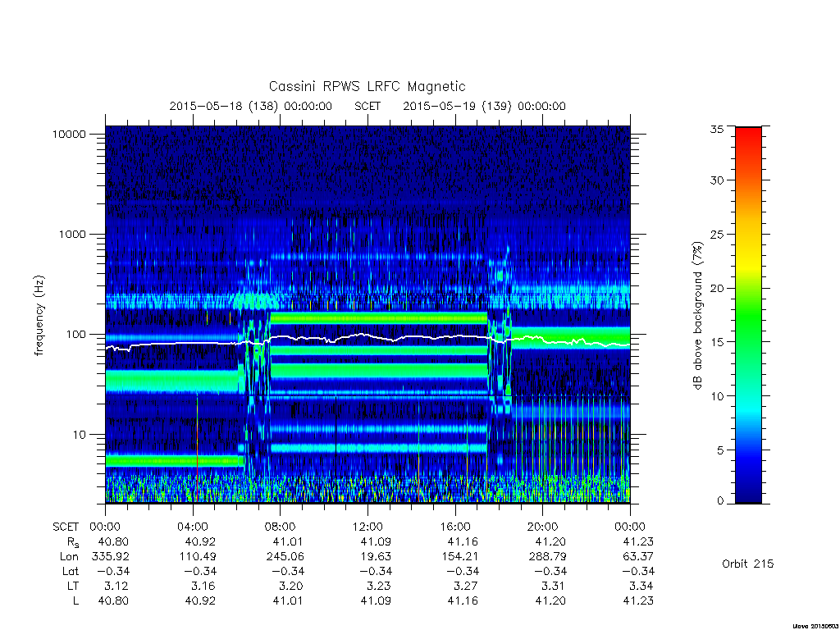Click the 20:00 time axis label
This screenshot has width=840, height=630.
[x=543, y=527]
